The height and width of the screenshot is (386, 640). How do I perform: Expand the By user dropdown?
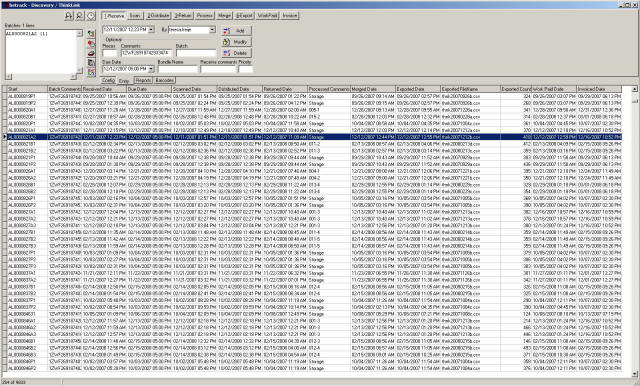pos(212,30)
